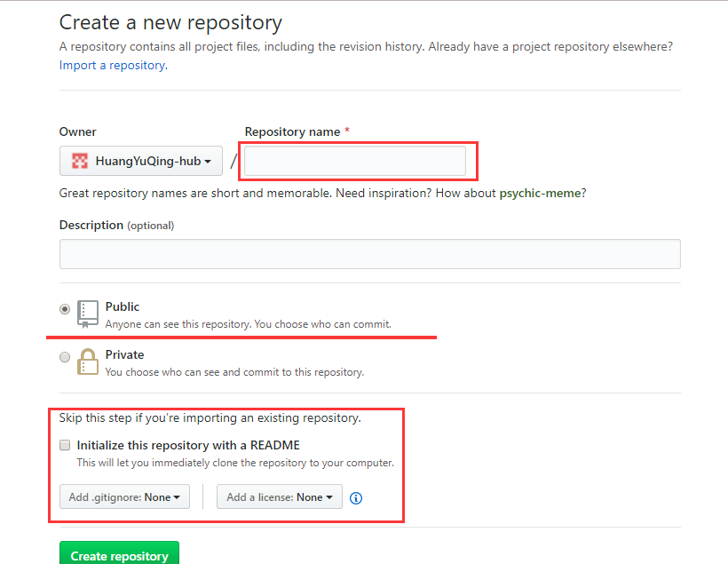Click the Public option label text

[122, 306]
